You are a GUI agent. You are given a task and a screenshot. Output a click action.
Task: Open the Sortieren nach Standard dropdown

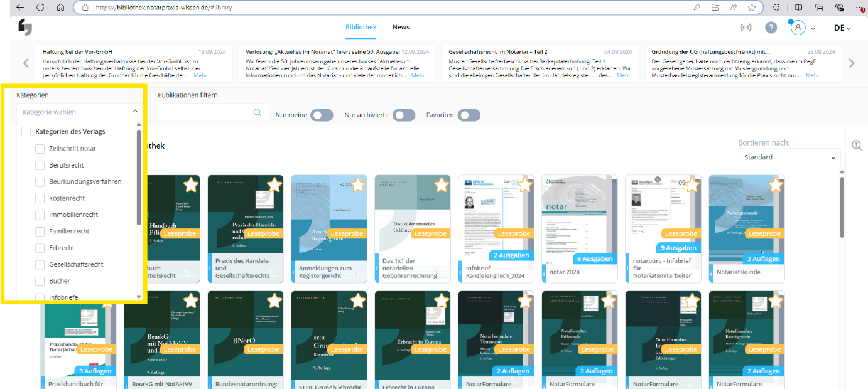coord(789,157)
